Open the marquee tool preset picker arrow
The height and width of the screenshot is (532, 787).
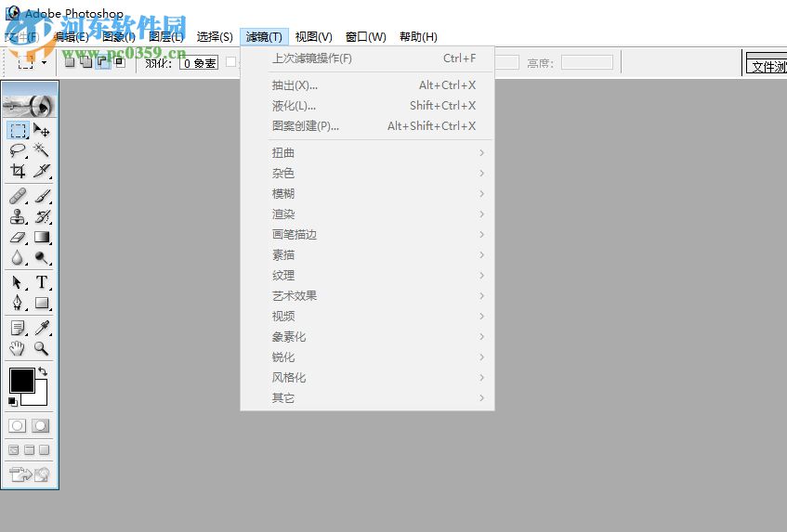[x=44, y=63]
